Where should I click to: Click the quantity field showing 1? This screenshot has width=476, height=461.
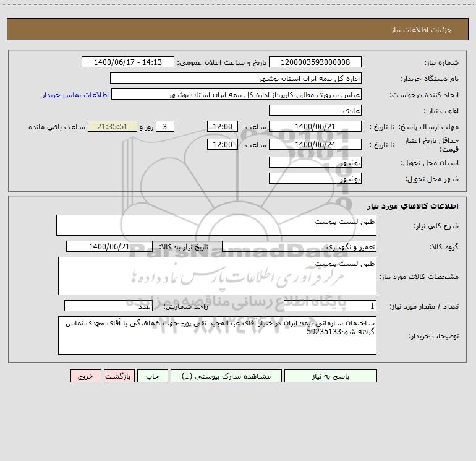[x=330, y=306]
